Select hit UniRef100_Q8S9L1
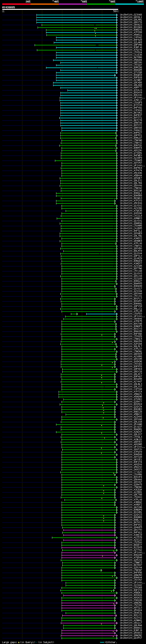 pos(131,17)
